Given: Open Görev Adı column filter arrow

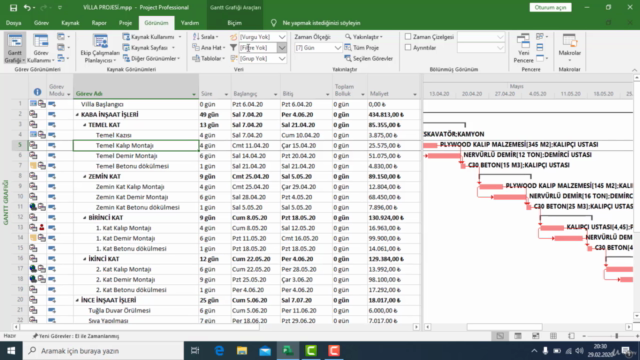Looking at the screenshot, I should click(x=193, y=94).
